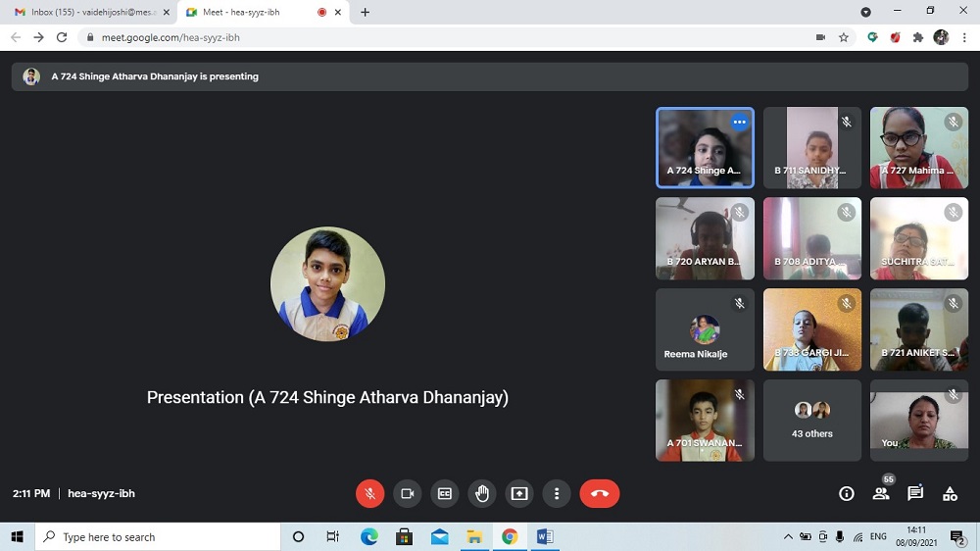Show hidden icons in system tray
Image resolution: width=980 pixels, height=551 pixels.
(x=788, y=537)
